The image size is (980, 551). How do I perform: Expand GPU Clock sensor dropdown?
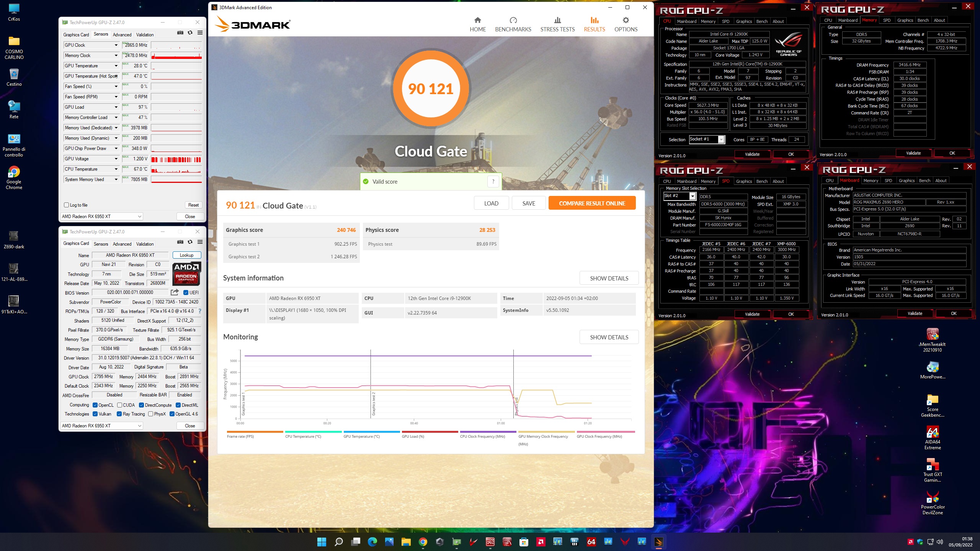[116, 45]
